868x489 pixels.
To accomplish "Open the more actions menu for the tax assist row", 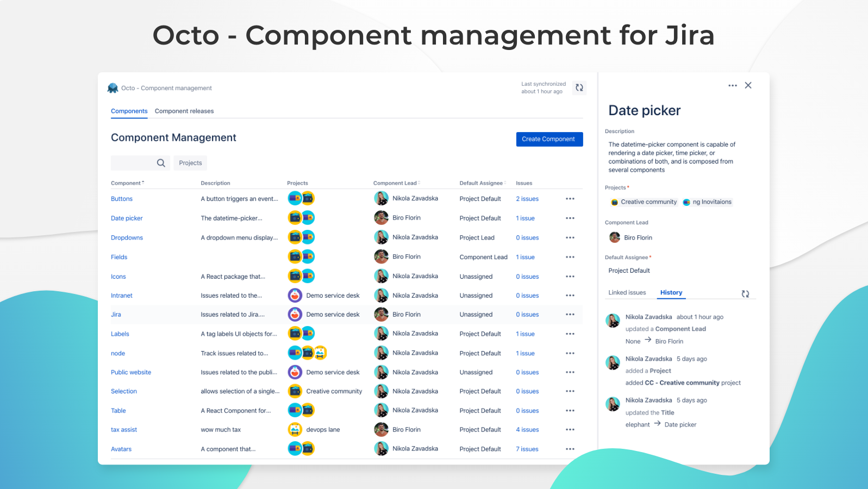I will pos(570,430).
